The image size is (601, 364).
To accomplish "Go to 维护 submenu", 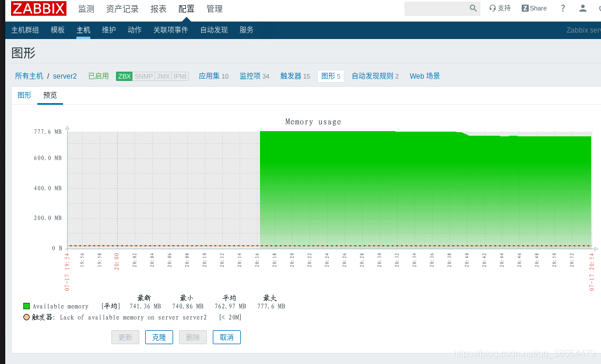I will (109, 30).
